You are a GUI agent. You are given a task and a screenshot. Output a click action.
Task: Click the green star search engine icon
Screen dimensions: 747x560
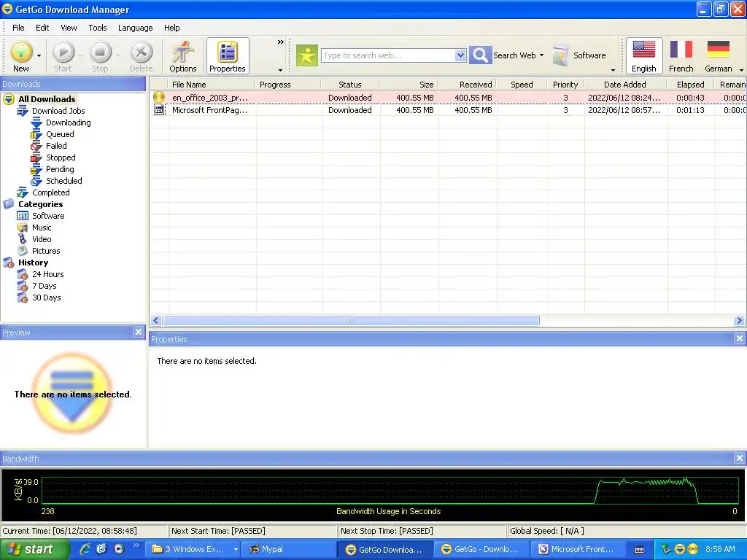click(x=307, y=55)
